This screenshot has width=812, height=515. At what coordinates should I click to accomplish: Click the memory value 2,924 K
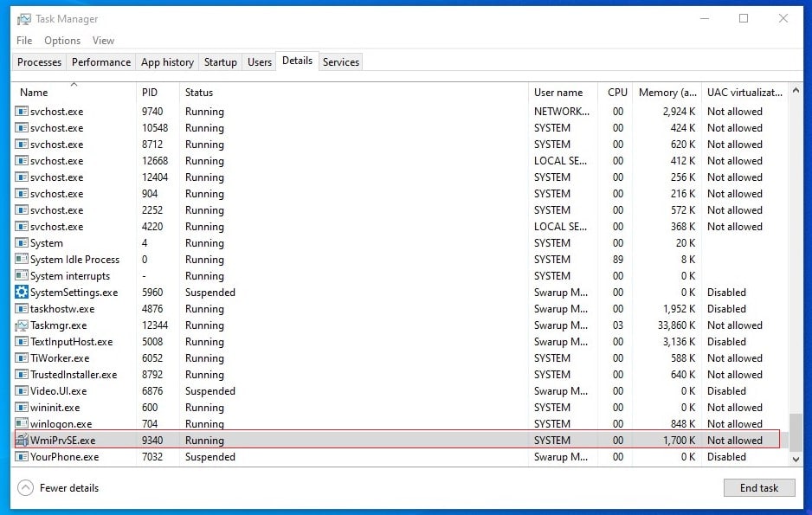(x=679, y=112)
